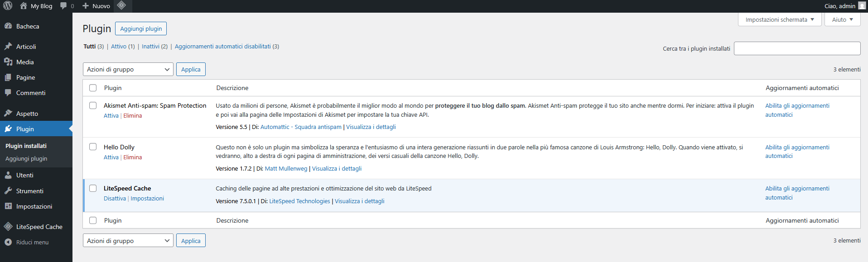
Task: Open Matt Mullenweg author link
Action: pos(286,169)
